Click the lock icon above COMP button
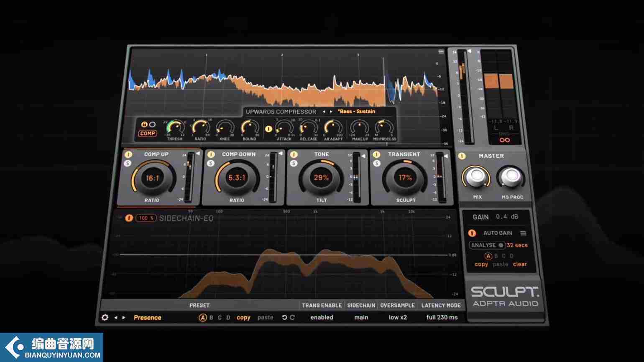Viewport: 644px width, 362px height. (144, 125)
